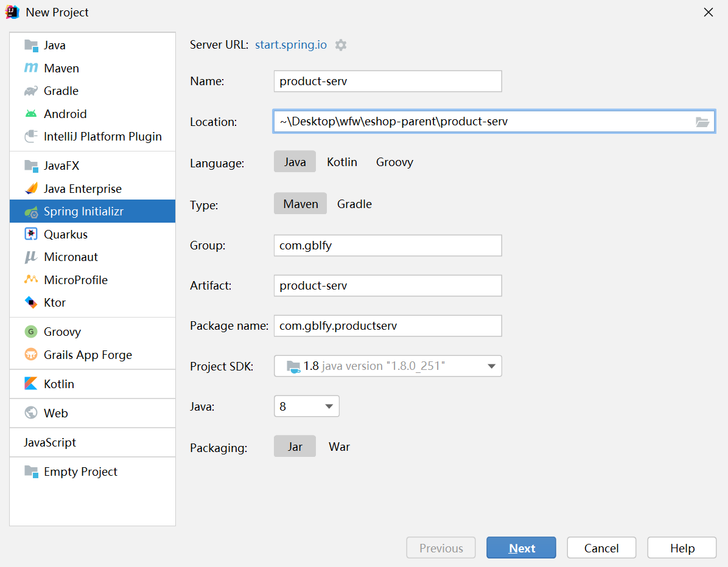Viewport: 728px width, 567px height.
Task: Select Java as the language
Action: (x=295, y=161)
